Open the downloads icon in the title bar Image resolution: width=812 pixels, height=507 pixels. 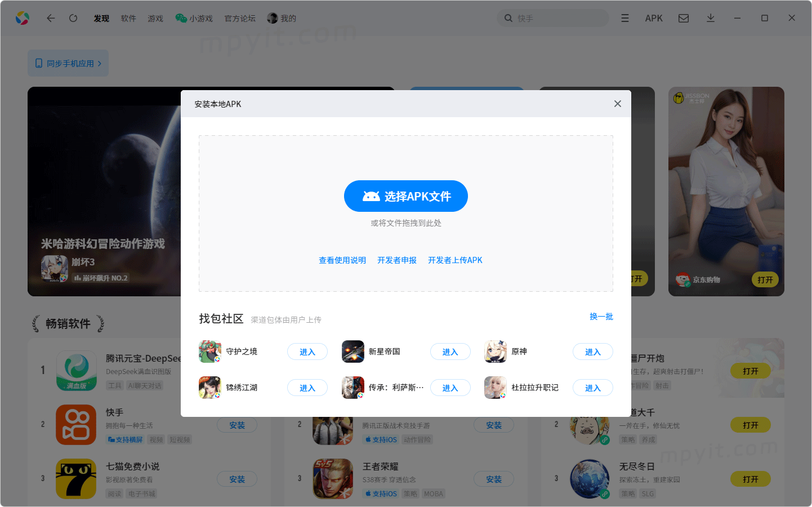coord(711,18)
